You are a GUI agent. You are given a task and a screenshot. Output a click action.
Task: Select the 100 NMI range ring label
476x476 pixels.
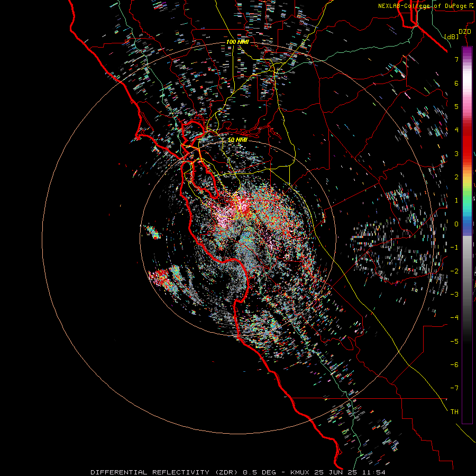pos(237,42)
